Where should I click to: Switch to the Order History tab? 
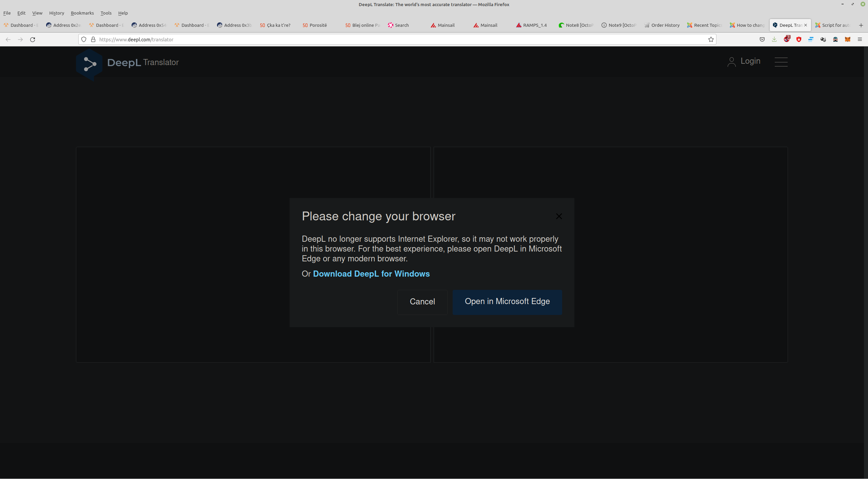pyautogui.click(x=662, y=25)
